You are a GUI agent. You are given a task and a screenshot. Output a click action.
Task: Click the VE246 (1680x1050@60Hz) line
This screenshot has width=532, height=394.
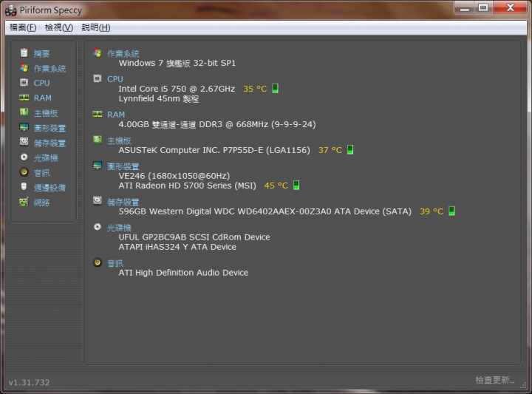174,176
